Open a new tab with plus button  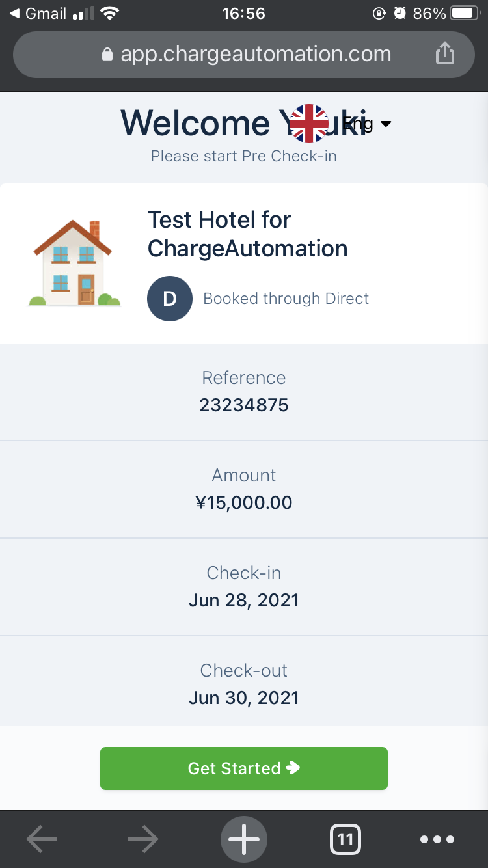coord(244,840)
